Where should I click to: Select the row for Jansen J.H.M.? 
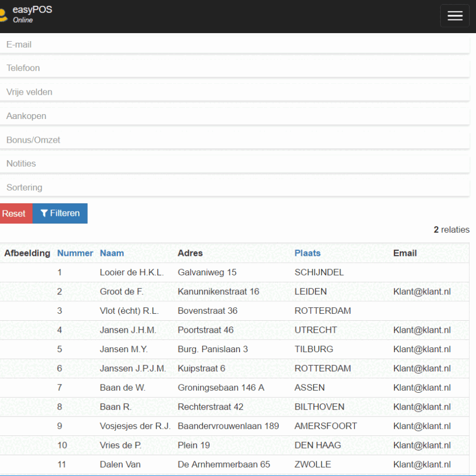coord(234,330)
